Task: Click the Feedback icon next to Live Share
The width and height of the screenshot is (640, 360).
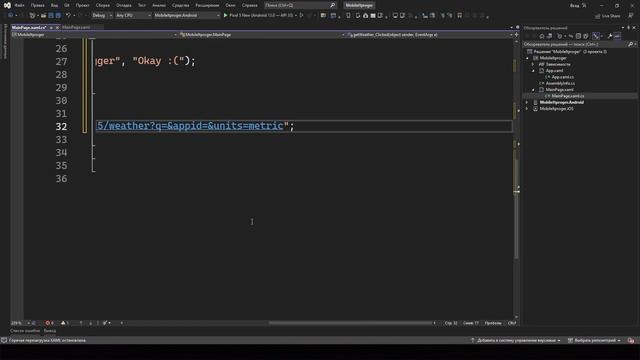Action: point(631,16)
